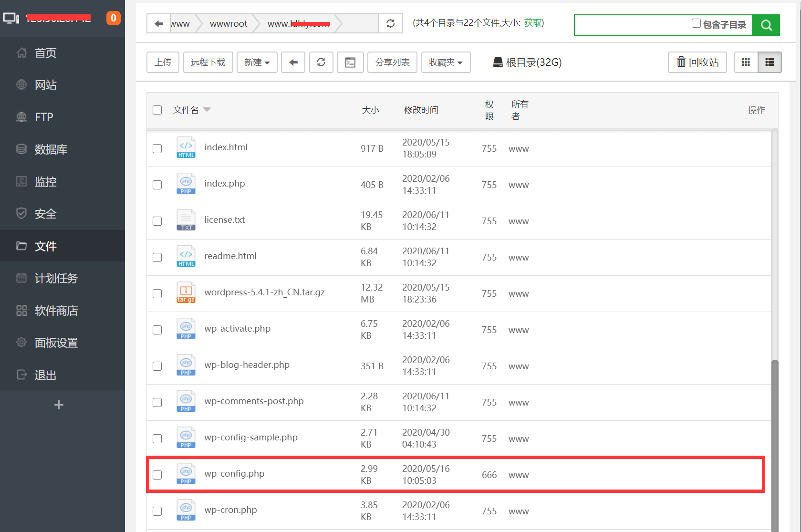The image size is (801, 532).
Task: Click the wordpress tar.gz archive file icon
Action: coord(186,293)
